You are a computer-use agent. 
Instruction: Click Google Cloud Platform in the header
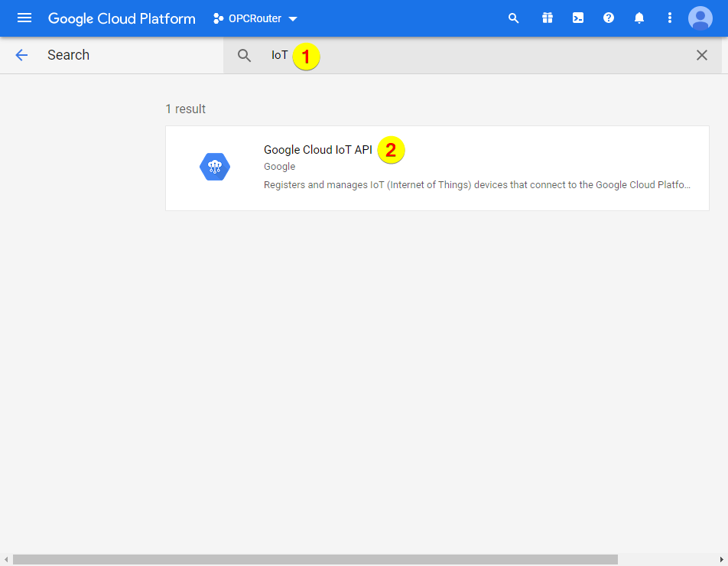point(121,18)
